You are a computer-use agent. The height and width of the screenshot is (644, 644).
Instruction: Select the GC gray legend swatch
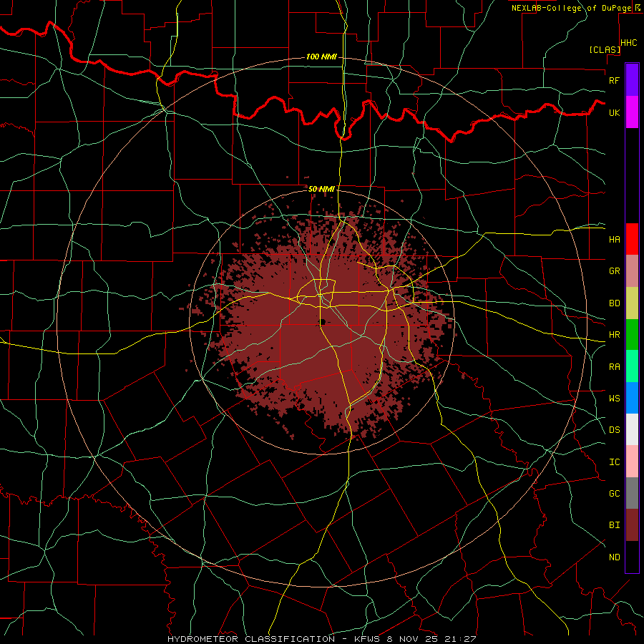pos(632,493)
